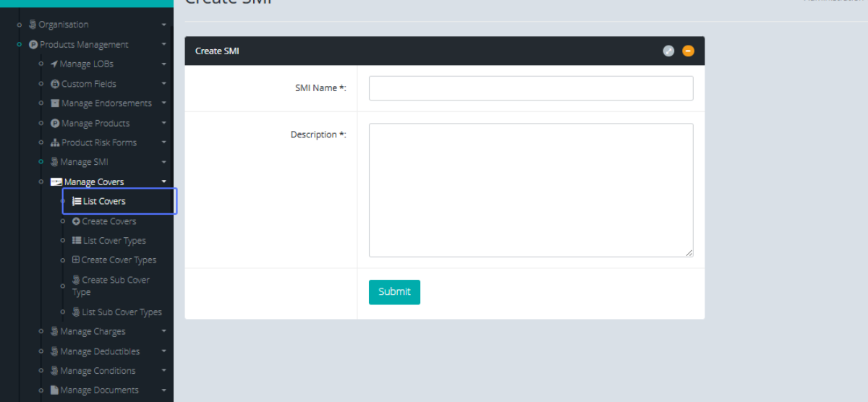Focus the Description text area
Viewport: 868px width, 402px height.
[x=531, y=190]
